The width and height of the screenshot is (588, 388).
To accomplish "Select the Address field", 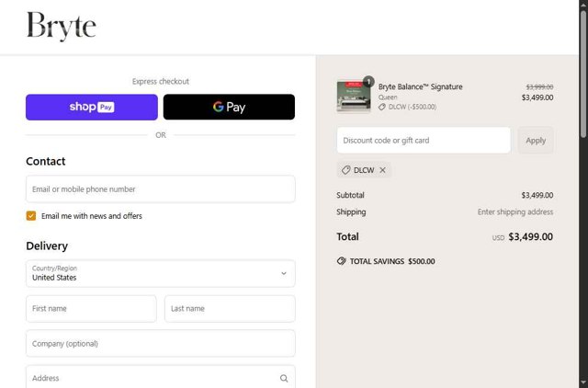I will pyautogui.click(x=161, y=377).
